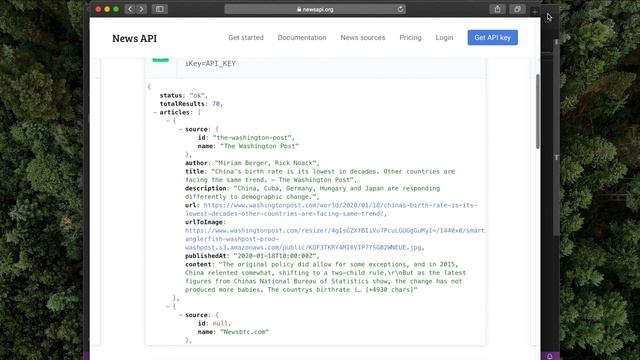Click the totalResults value 70
The height and width of the screenshot is (360, 640).
[216, 104]
